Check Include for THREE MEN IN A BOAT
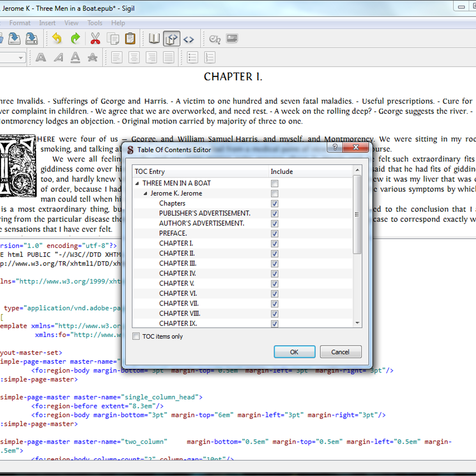Screen dimensions: 476x476 click(x=275, y=184)
